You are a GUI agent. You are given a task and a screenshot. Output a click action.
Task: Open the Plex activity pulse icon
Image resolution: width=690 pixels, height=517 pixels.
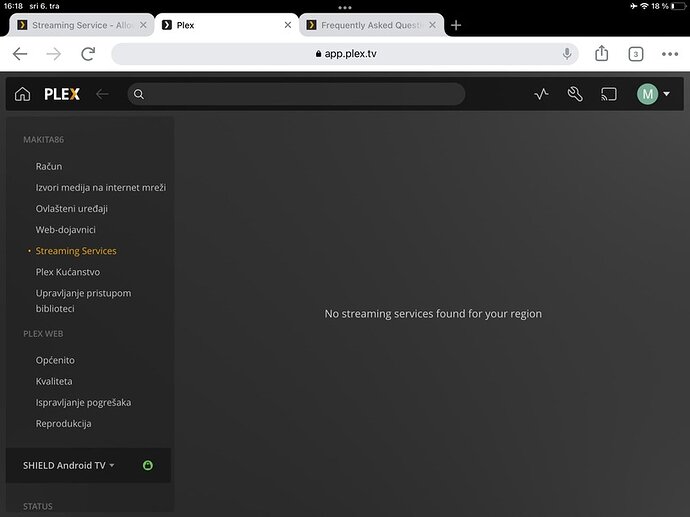pyautogui.click(x=541, y=94)
